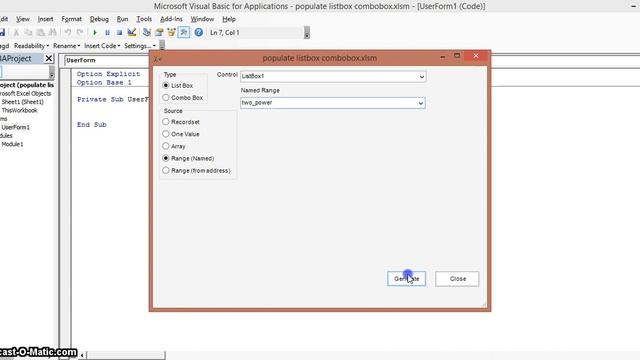
Task: Open the Format menu
Action: 71,19
